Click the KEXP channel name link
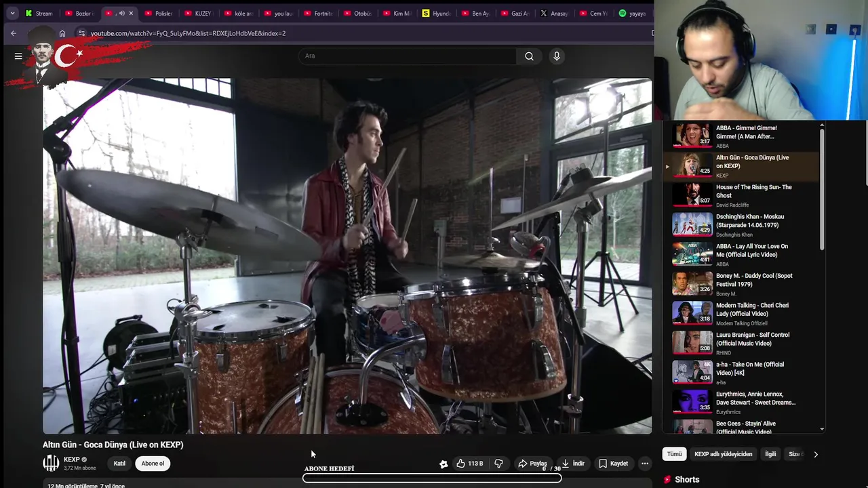This screenshot has height=488, width=868. coord(72,460)
